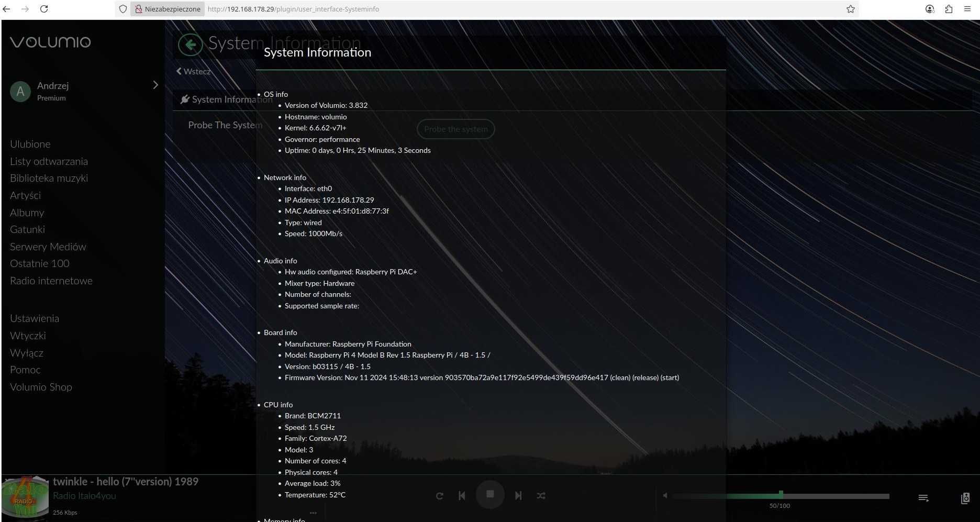Click Firmware Version line
980x522 pixels.
[x=482, y=377]
